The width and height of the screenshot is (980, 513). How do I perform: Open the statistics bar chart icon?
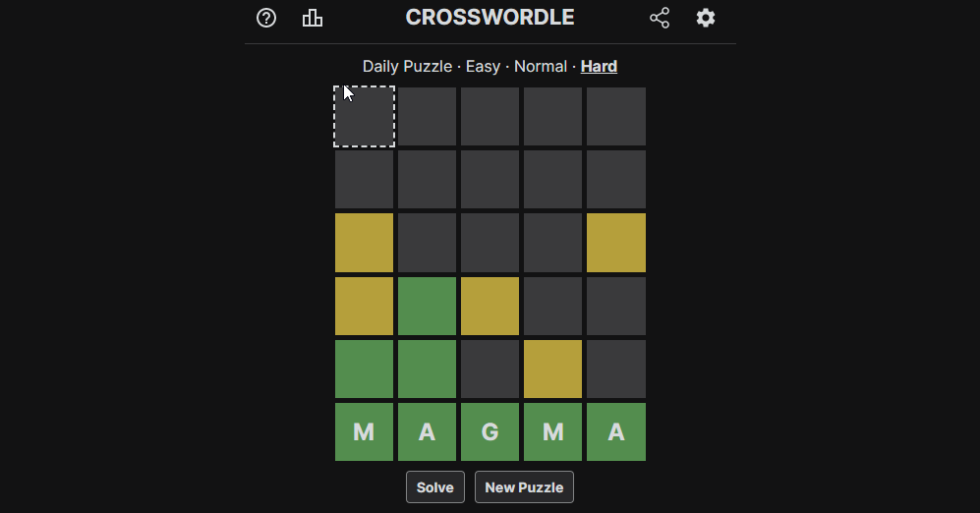(x=313, y=18)
